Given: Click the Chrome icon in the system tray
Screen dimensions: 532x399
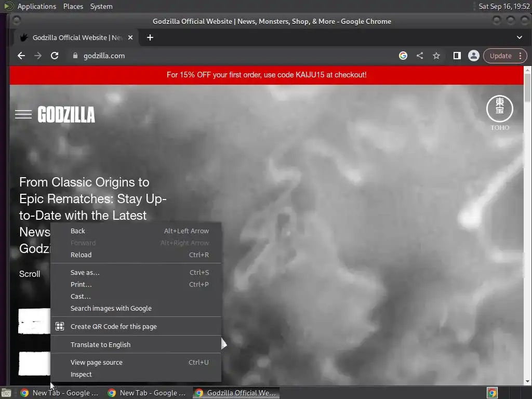Looking at the screenshot, I should [x=493, y=393].
